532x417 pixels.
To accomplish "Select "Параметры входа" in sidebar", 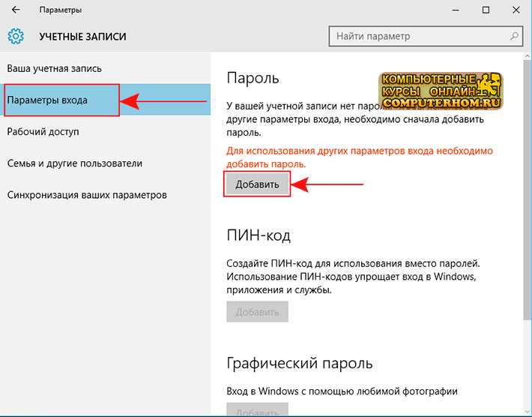I will 105,100.
